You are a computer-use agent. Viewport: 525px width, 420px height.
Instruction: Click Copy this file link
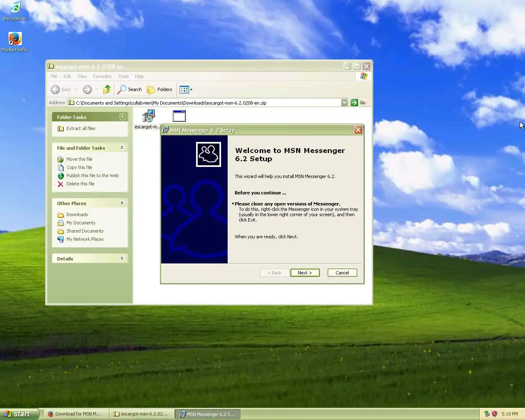point(79,167)
